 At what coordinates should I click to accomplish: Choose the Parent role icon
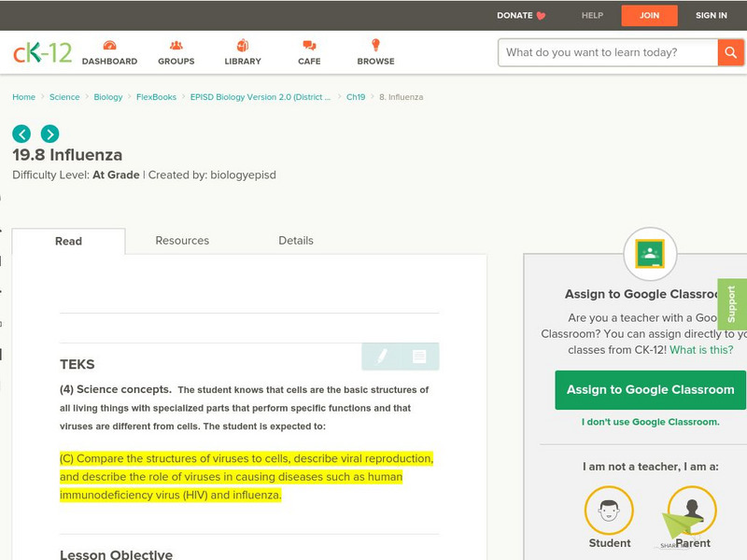point(692,511)
